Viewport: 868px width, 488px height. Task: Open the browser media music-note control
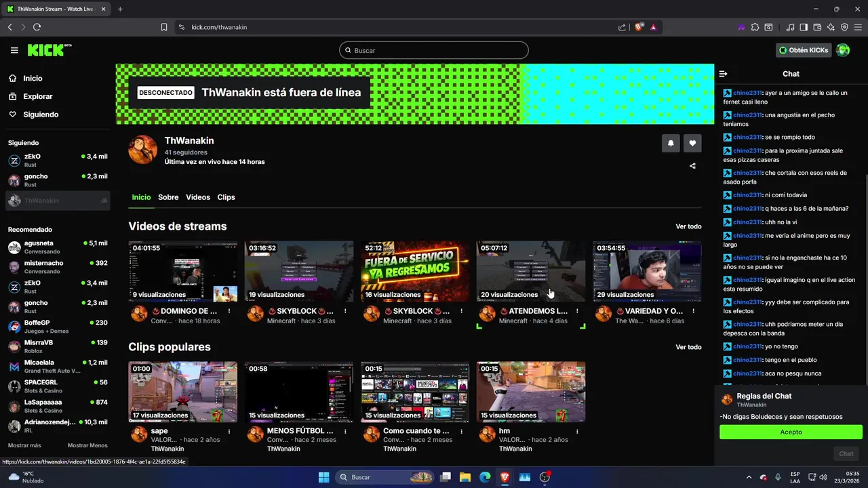coord(790,27)
